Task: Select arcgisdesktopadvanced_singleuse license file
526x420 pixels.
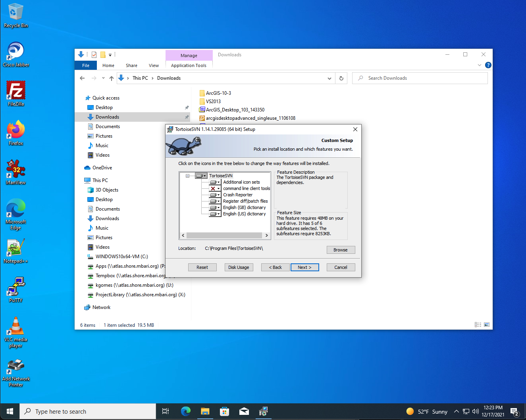Action: coord(250,118)
